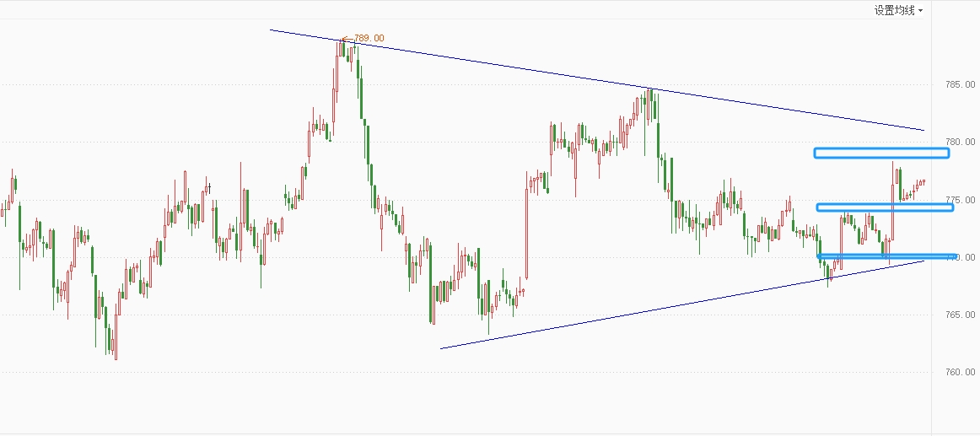980x436 pixels.
Task: Click the 775.00 price axis label
Action: pos(961,200)
